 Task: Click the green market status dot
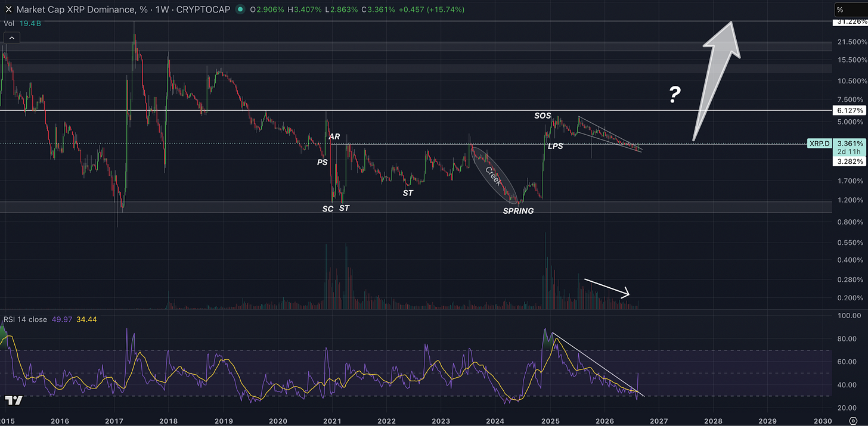click(240, 10)
